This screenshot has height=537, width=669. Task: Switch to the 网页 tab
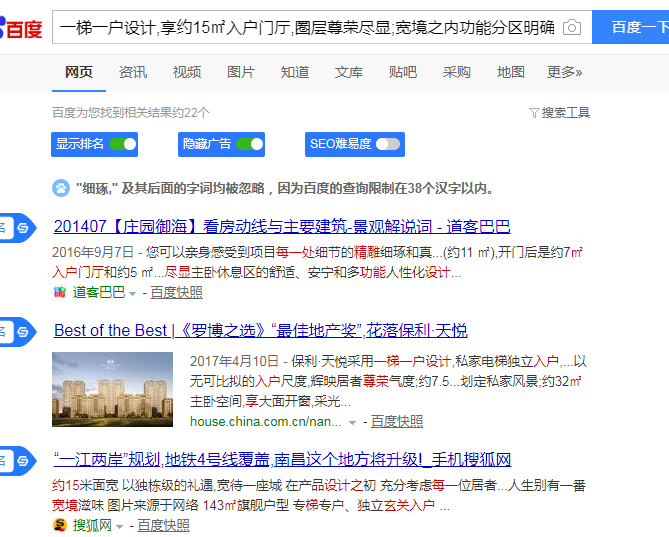click(x=79, y=72)
